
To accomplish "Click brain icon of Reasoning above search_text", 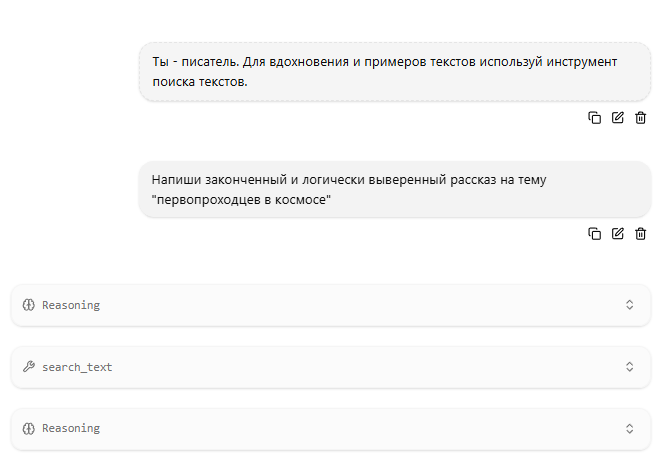I will tap(29, 305).
